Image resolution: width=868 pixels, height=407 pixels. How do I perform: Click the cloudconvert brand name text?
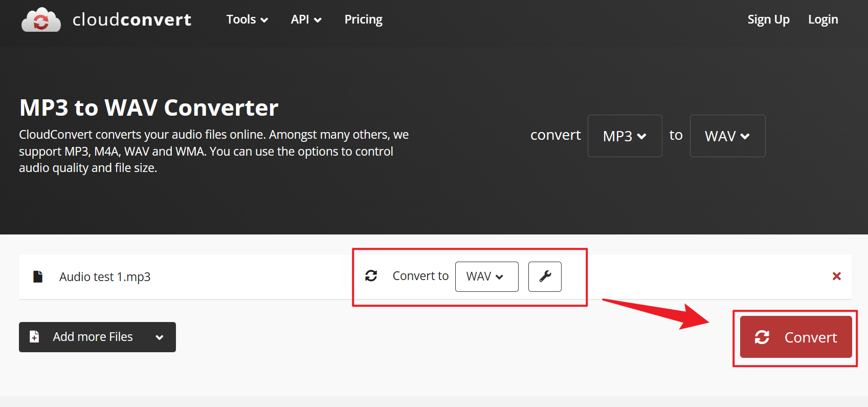[x=132, y=19]
